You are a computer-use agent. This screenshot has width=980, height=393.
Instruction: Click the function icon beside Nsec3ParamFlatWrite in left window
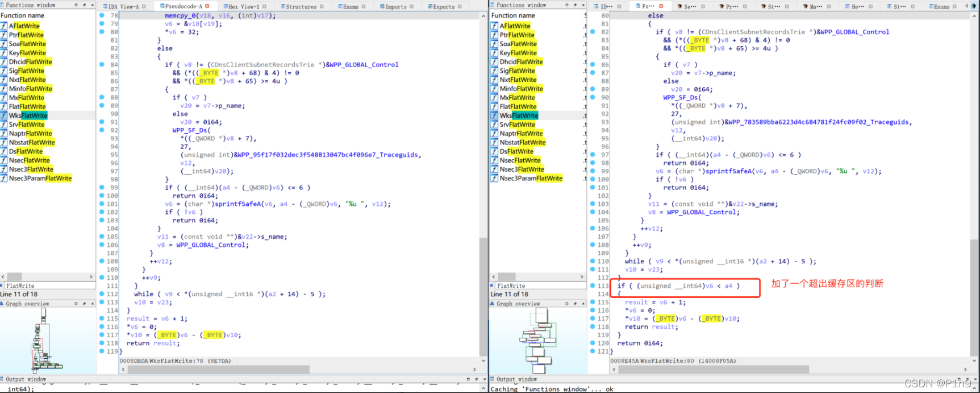3,179
